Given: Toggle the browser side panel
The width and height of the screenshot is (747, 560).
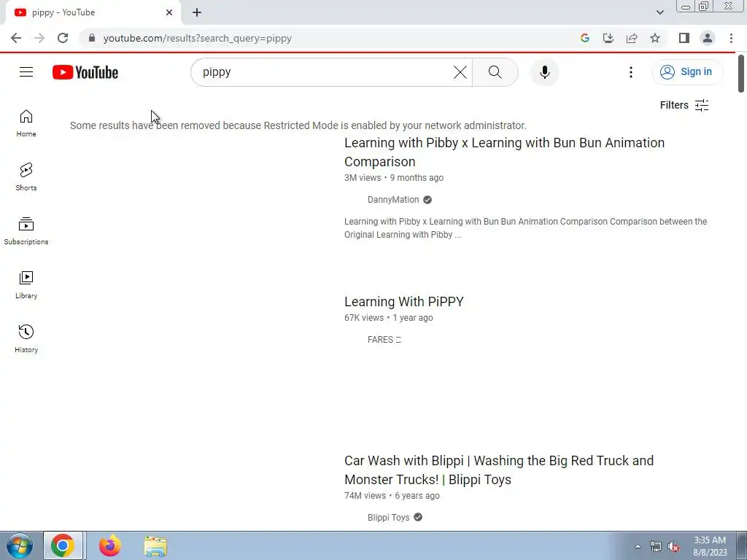Looking at the screenshot, I should 684,38.
